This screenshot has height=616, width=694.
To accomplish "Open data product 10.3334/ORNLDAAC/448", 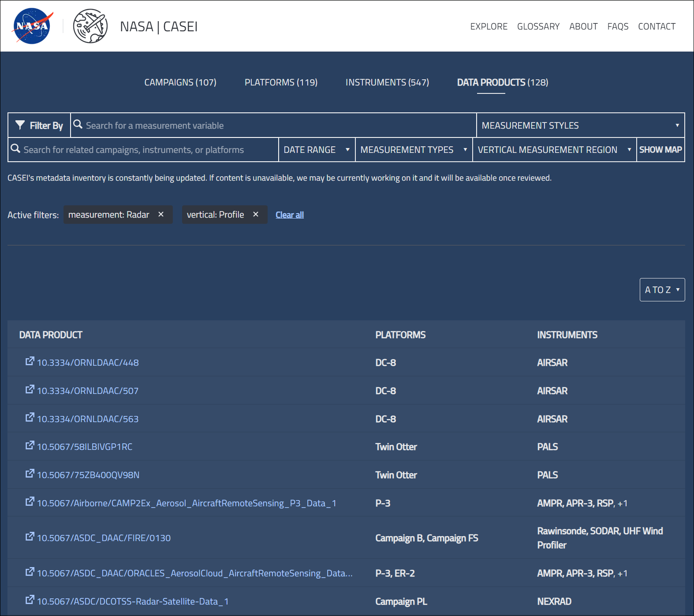I will (88, 363).
